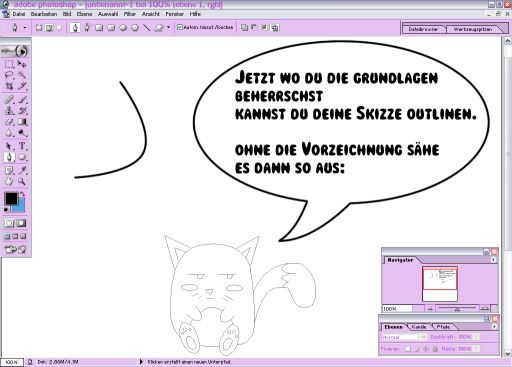512x367 pixels.
Task: Pick the Crop tool
Action: (x=9, y=86)
